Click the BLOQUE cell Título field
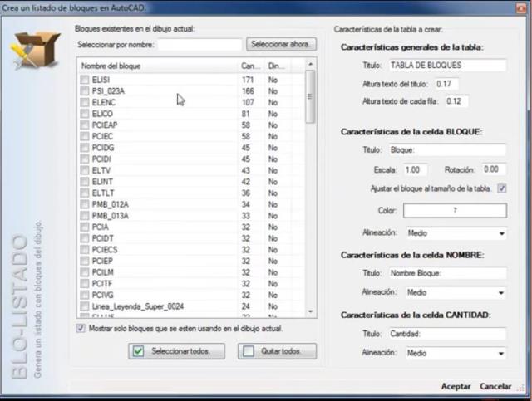 tap(447, 149)
